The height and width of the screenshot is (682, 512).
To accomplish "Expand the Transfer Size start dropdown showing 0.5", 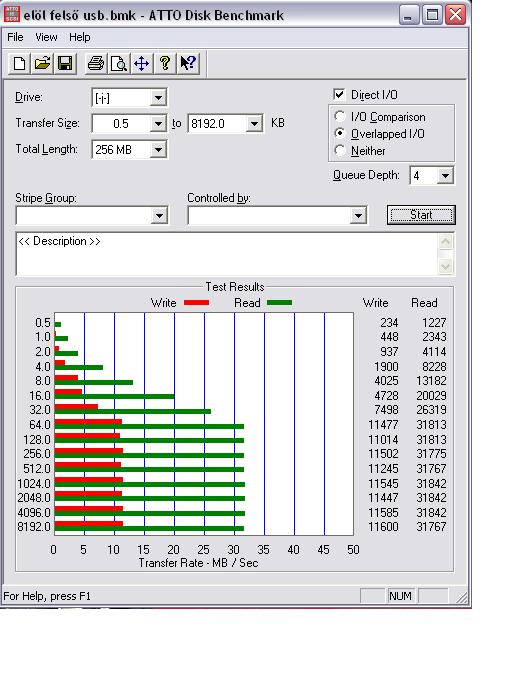I will pyautogui.click(x=158, y=124).
